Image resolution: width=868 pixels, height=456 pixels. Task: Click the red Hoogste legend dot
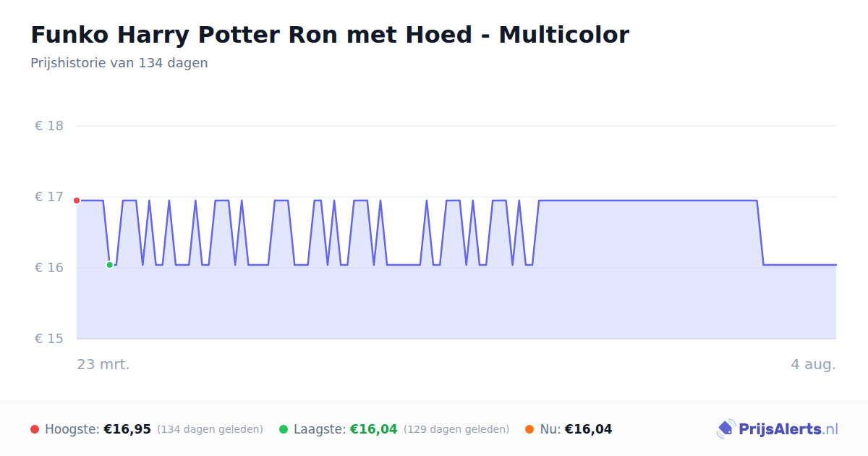pos(35,429)
